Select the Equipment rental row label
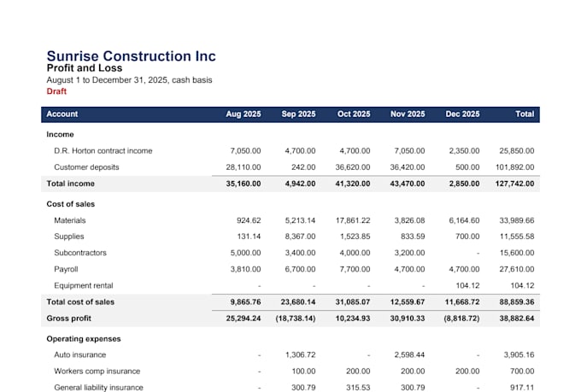581x392 pixels. tap(84, 285)
